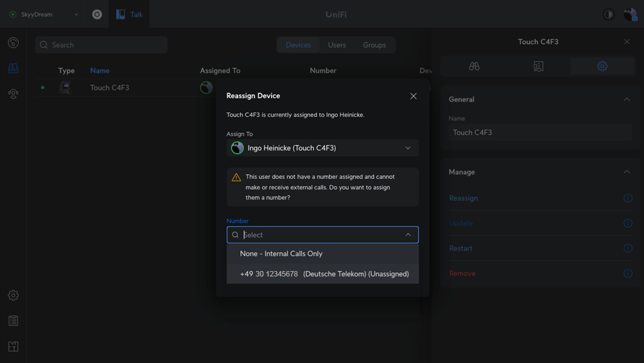
Task: Open the SkyyDream site selector dropdown
Action: tap(44, 14)
